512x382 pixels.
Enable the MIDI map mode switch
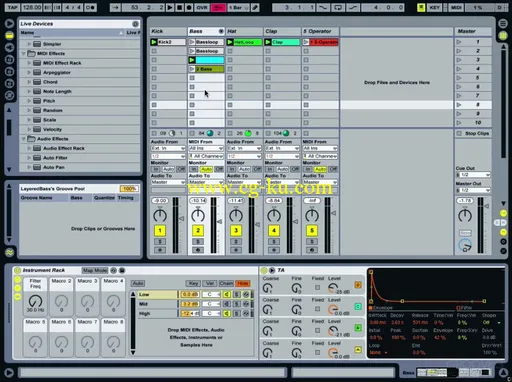coord(456,7)
